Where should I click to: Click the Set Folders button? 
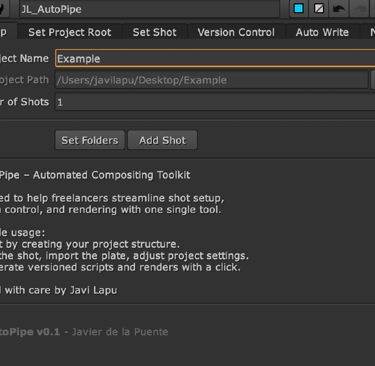pyautogui.click(x=90, y=140)
